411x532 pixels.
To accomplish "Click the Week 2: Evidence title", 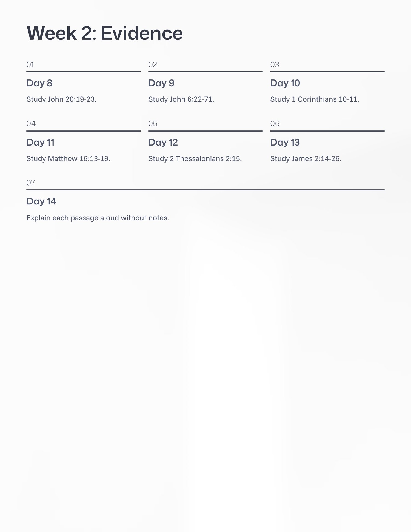I will (105, 33).
